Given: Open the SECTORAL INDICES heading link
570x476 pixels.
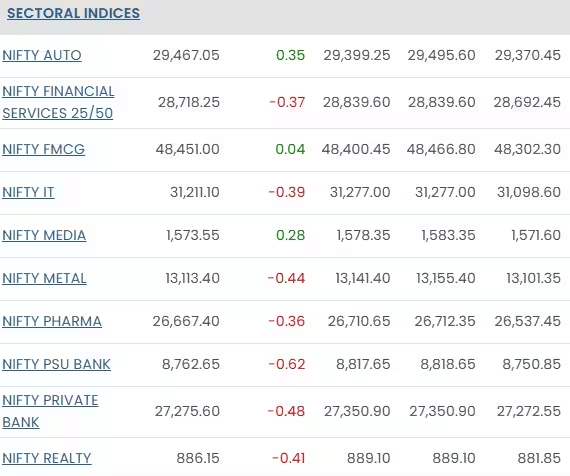Looking at the screenshot, I should tap(73, 13).
